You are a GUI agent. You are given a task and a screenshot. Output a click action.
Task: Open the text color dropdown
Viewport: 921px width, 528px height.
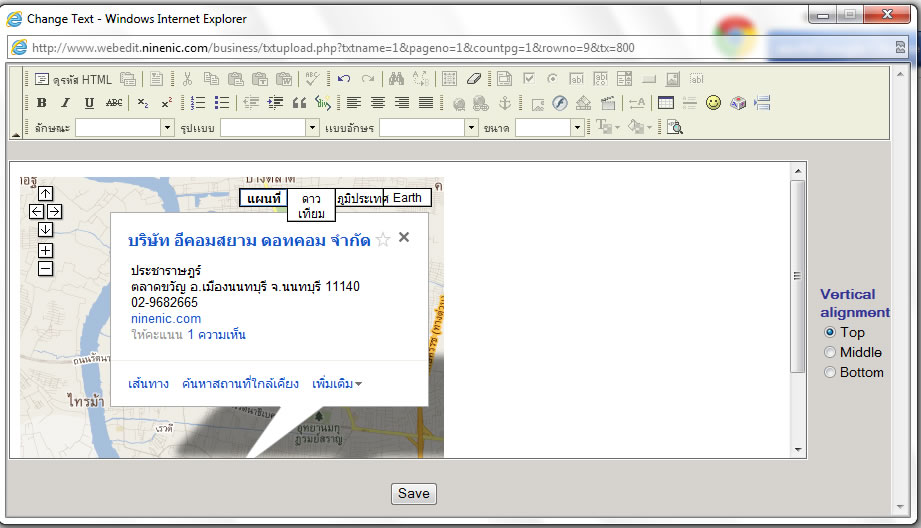click(607, 127)
